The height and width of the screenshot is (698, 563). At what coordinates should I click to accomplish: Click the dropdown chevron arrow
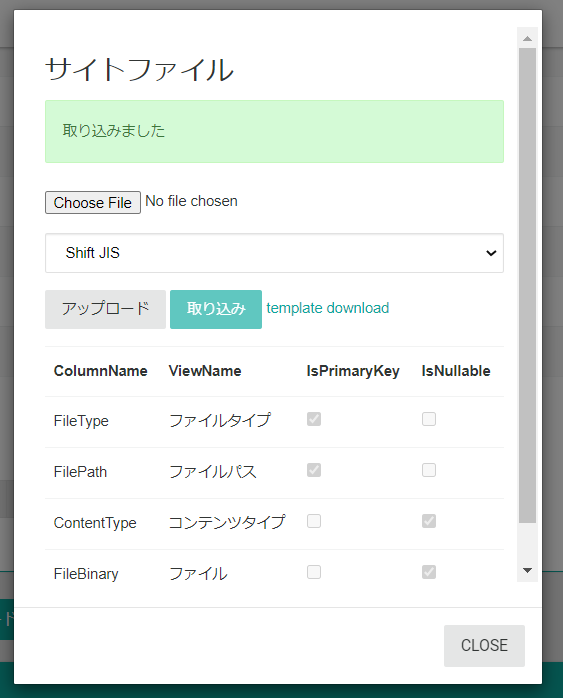pyautogui.click(x=491, y=253)
